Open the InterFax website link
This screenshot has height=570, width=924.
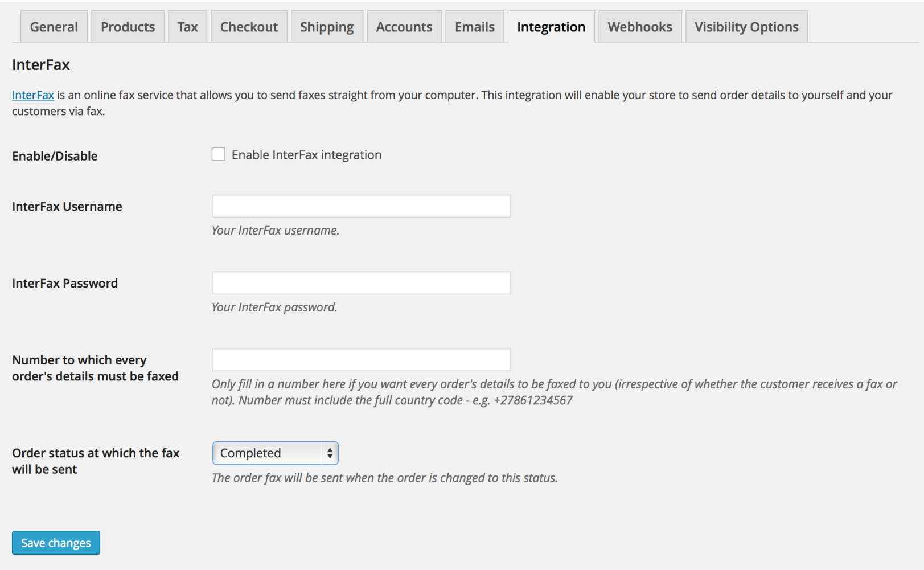(x=32, y=95)
